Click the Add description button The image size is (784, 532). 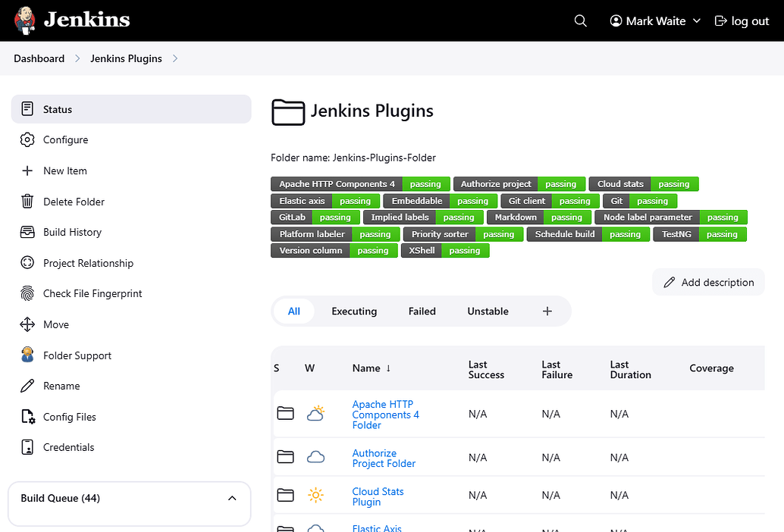coord(707,281)
